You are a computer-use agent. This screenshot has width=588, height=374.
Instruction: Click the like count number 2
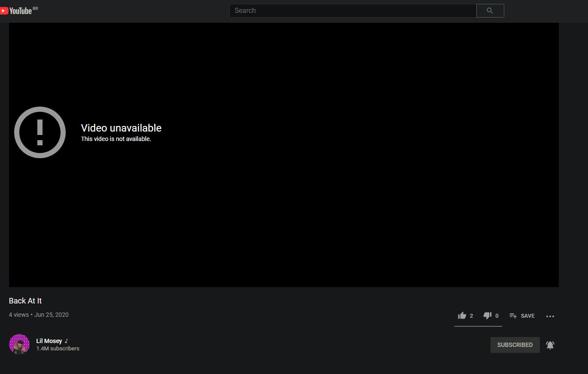pyautogui.click(x=471, y=316)
